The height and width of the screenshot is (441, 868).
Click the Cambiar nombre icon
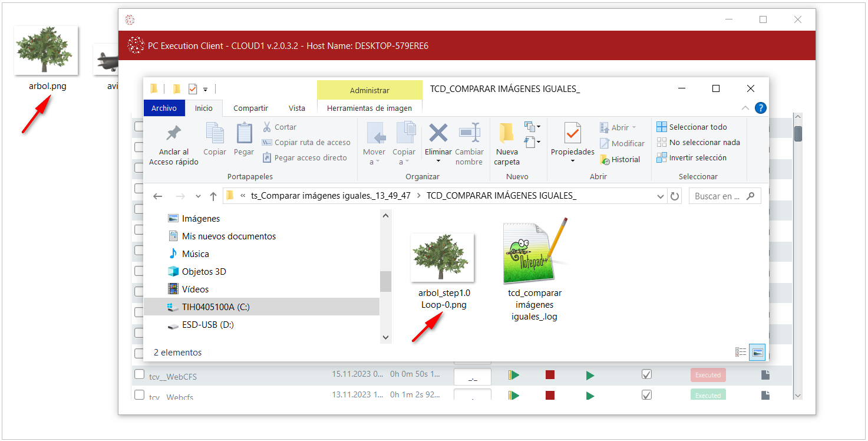[x=469, y=133]
